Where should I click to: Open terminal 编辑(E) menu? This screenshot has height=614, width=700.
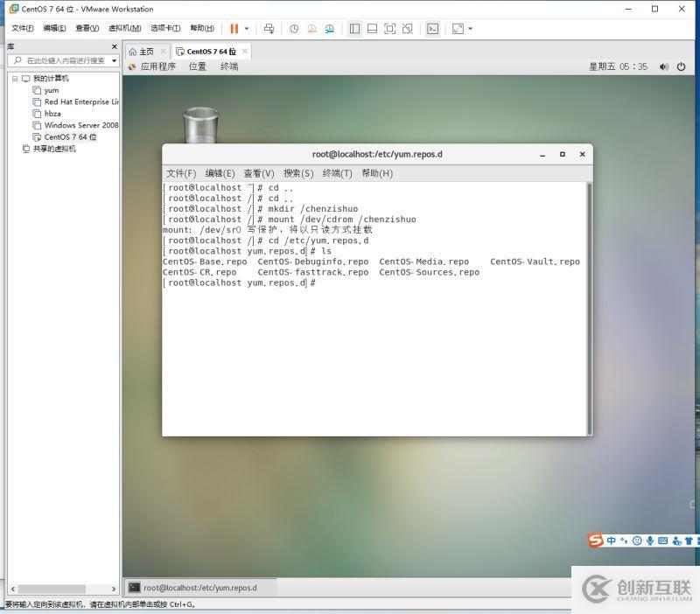220,173
